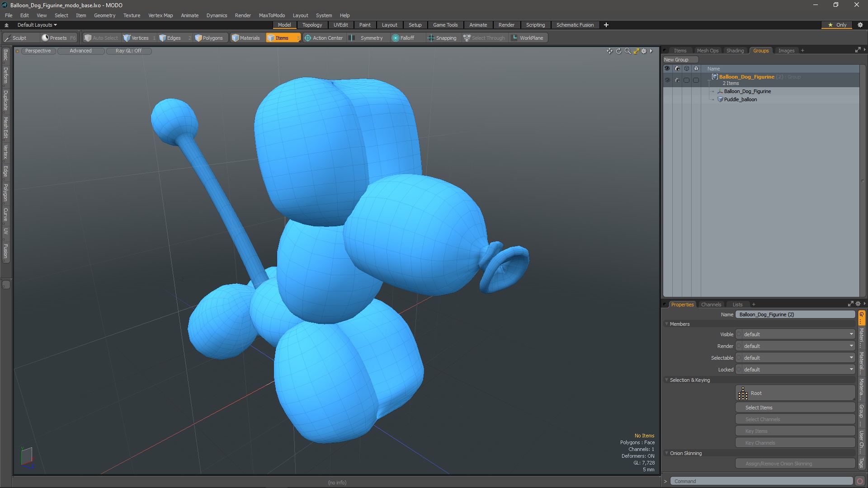Open the Default Layouts dropdown
Image resolution: width=868 pixels, height=488 pixels.
[37, 25]
